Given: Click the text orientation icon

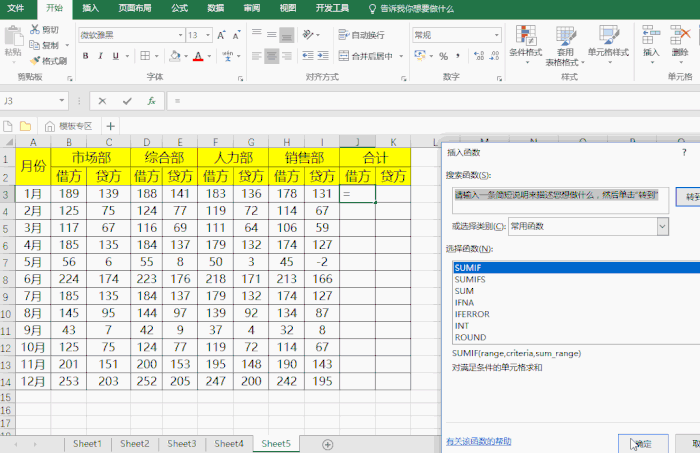Looking at the screenshot, I should (308, 34).
